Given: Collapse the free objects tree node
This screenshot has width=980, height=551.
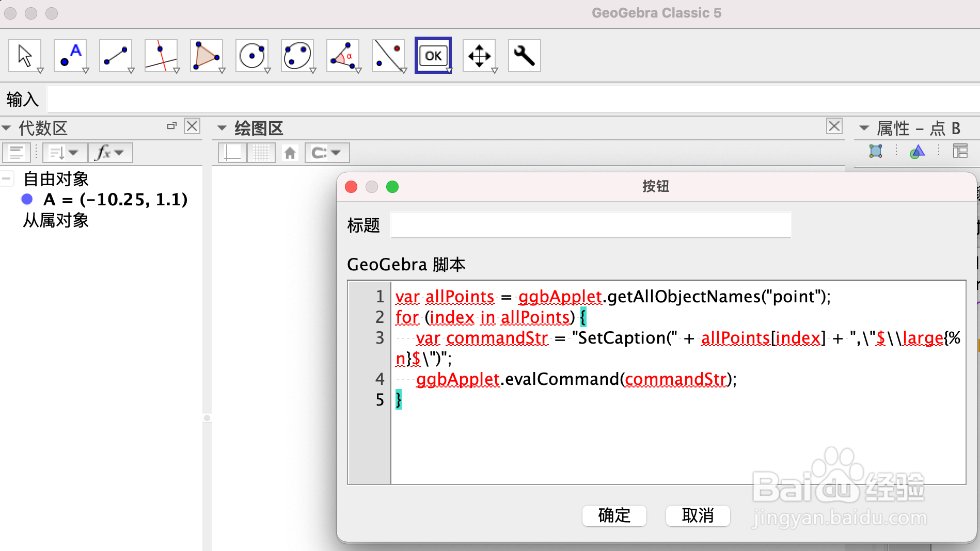Looking at the screenshot, I should [x=7, y=179].
